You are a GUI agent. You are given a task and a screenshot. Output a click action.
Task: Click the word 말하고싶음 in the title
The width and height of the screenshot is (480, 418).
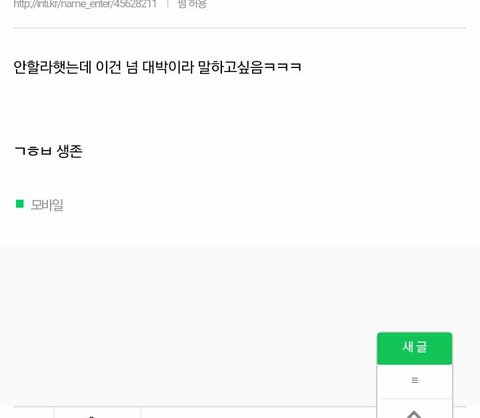point(231,67)
